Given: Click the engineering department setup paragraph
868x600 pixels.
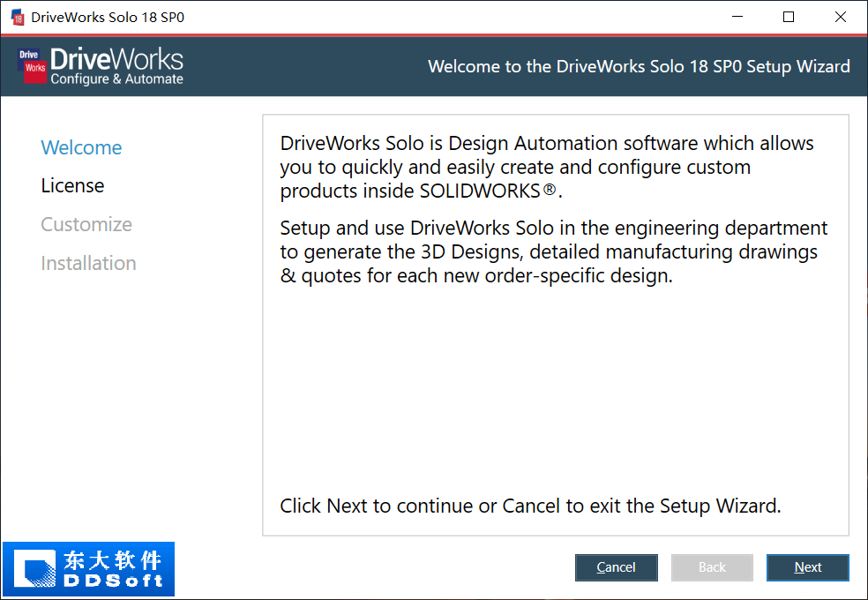Looking at the screenshot, I should (x=553, y=251).
